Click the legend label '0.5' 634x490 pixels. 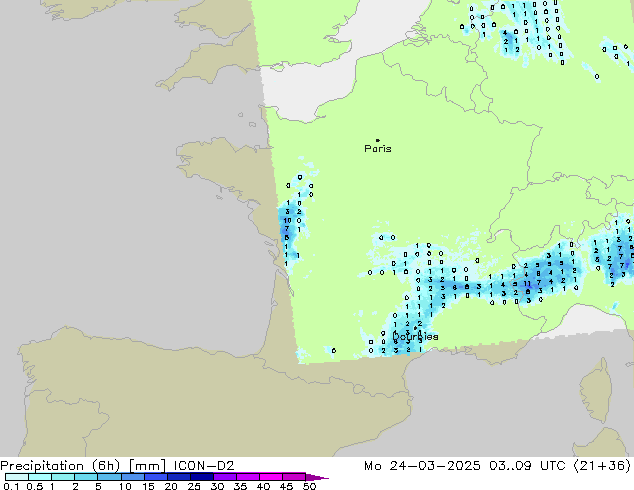(34, 486)
